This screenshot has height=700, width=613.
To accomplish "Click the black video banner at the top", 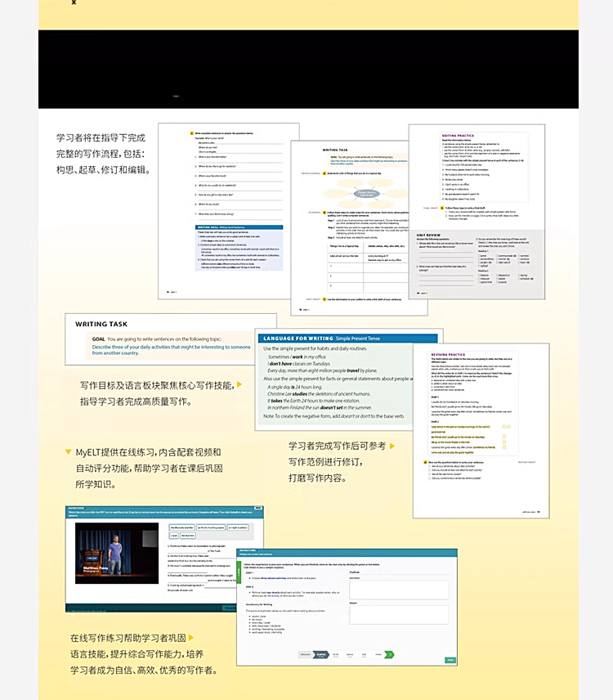I will click(x=308, y=70).
